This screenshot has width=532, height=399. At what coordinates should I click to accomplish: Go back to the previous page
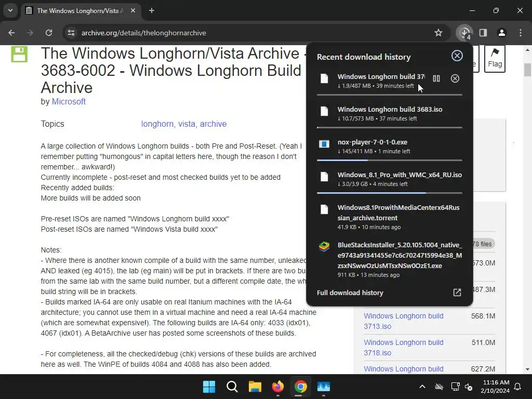[11, 33]
